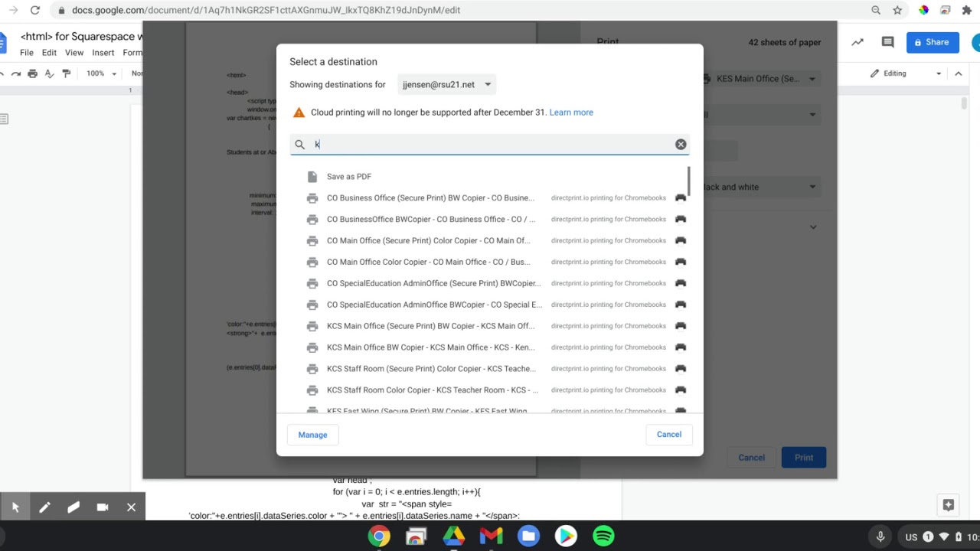980x551 pixels.
Task: Click the extension icon on the CO Business Office Secure Print row
Action: 680,198
